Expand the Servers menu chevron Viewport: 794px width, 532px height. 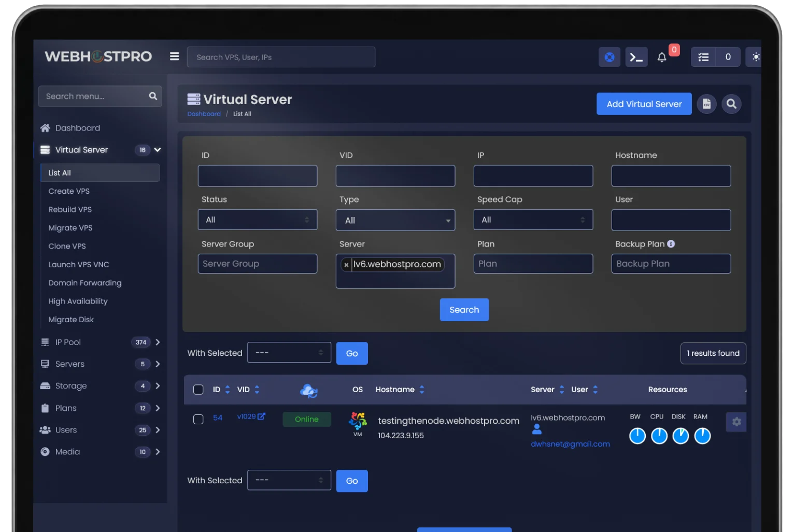click(158, 364)
